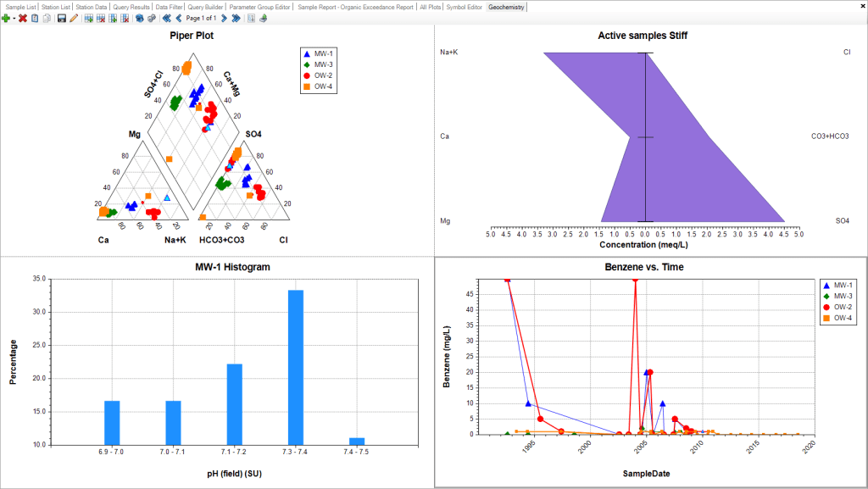Jump to the first page arrow
Screen dimensions: 868x489
pyautogui.click(x=167, y=18)
